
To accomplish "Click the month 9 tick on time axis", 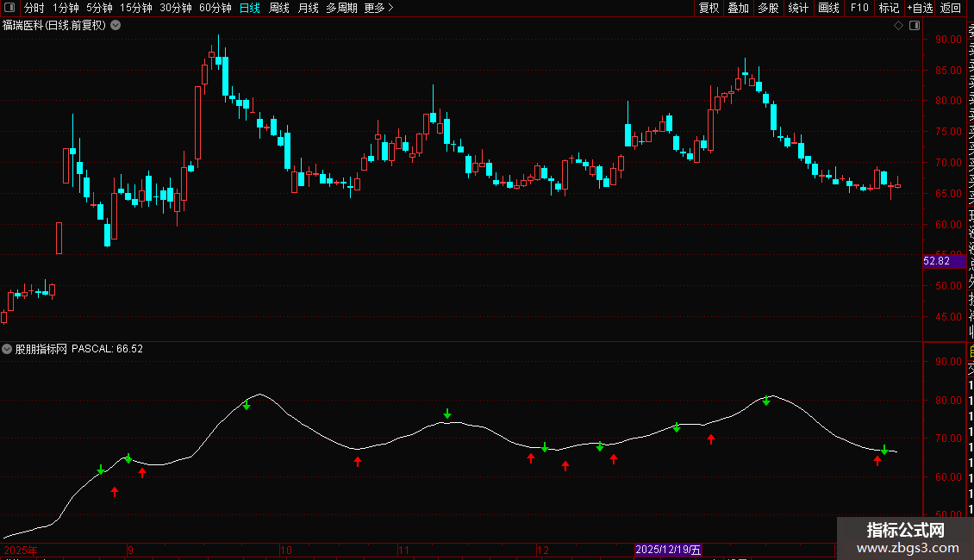I will 130,550.
